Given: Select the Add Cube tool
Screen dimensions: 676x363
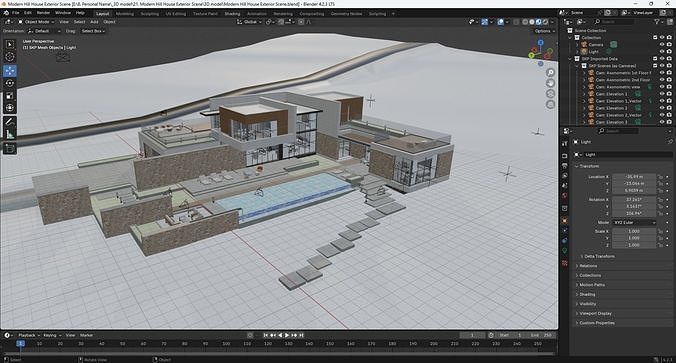Looking at the screenshot, I should [x=9, y=149].
